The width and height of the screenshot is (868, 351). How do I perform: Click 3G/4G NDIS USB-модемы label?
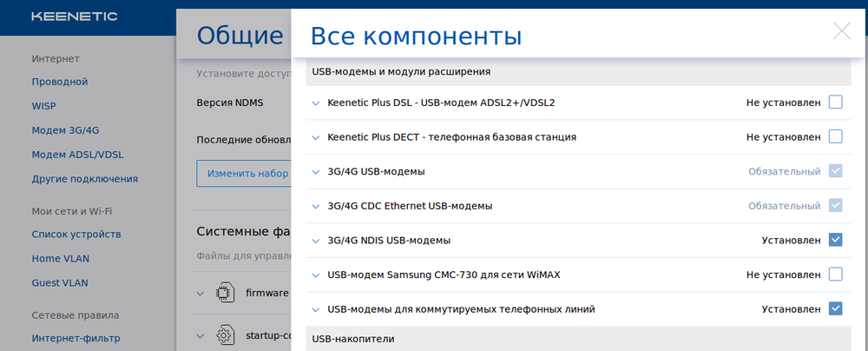coord(389,241)
